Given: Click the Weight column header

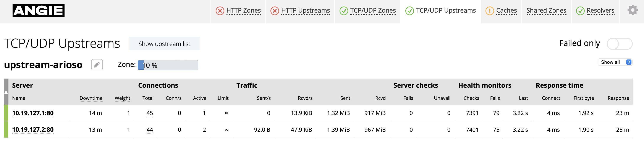Looking at the screenshot, I should pos(122,98).
